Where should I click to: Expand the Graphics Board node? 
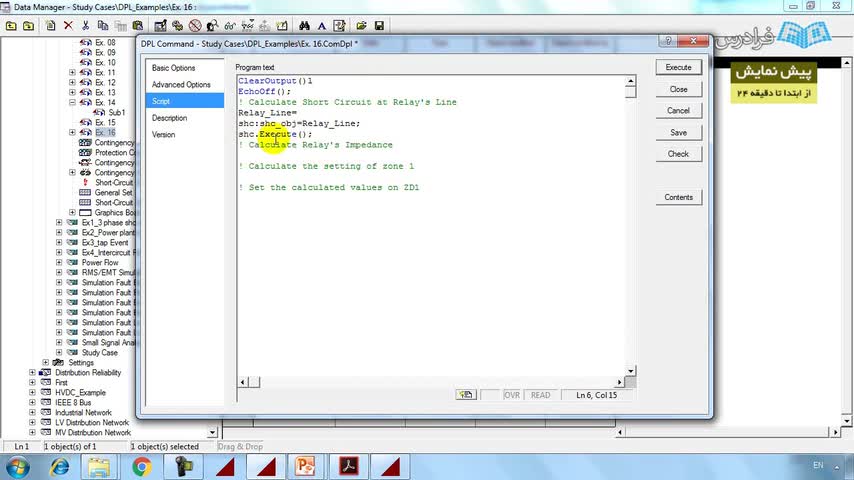point(72,212)
